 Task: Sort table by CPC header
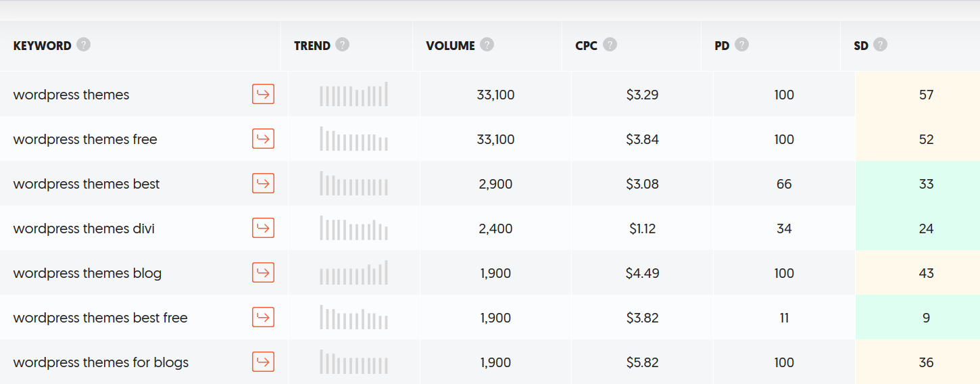(x=587, y=46)
